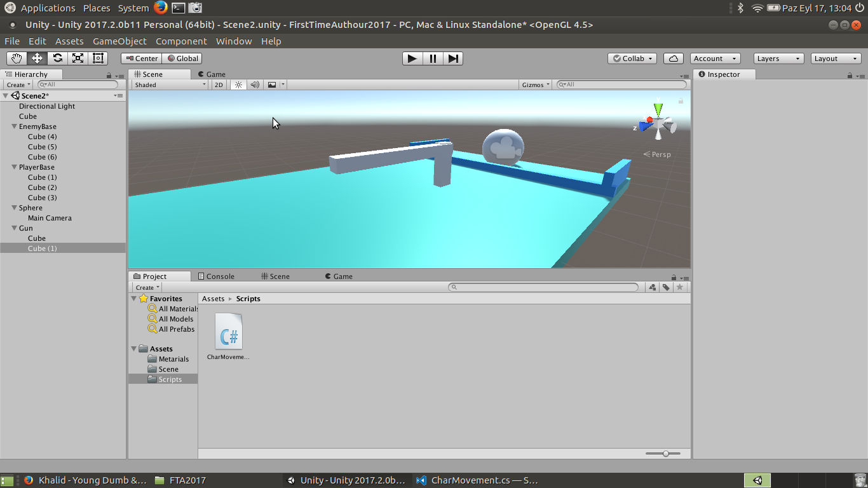
Task: Click the search-by-type filter icon in Project
Action: [x=653, y=287]
